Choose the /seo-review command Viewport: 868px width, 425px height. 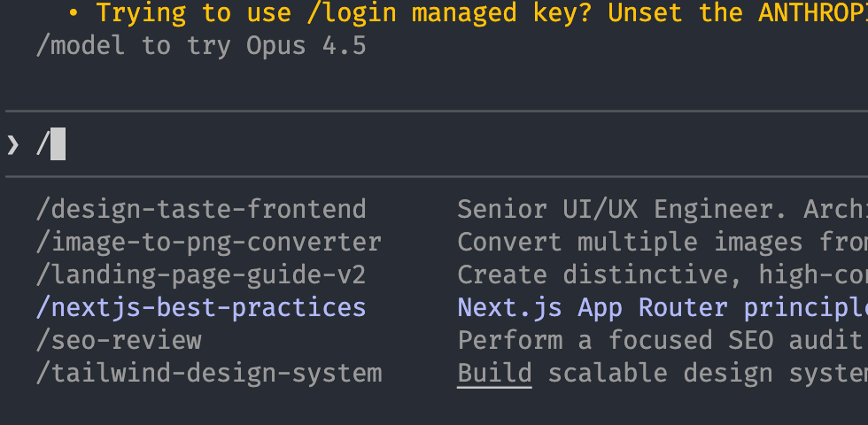tap(119, 340)
